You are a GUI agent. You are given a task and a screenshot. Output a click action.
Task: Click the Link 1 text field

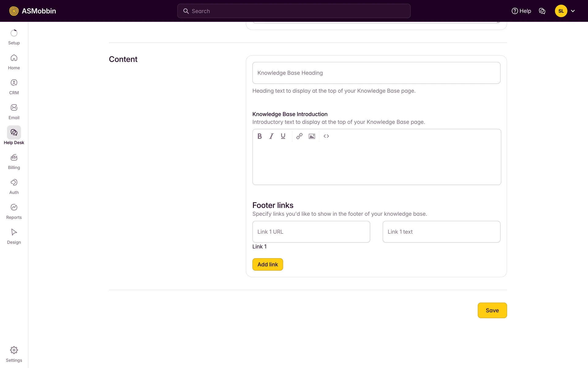(x=441, y=232)
